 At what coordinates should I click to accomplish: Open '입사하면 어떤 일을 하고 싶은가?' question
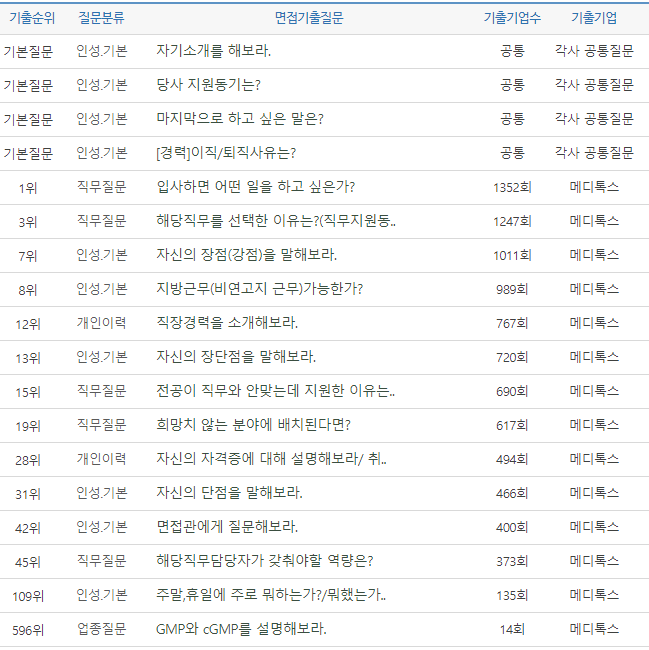256,187
